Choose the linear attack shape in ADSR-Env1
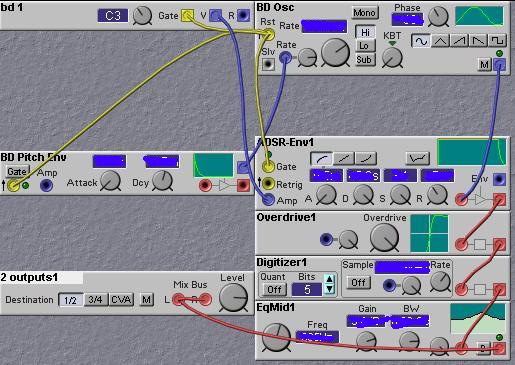The height and width of the screenshot is (365, 515). point(344,159)
